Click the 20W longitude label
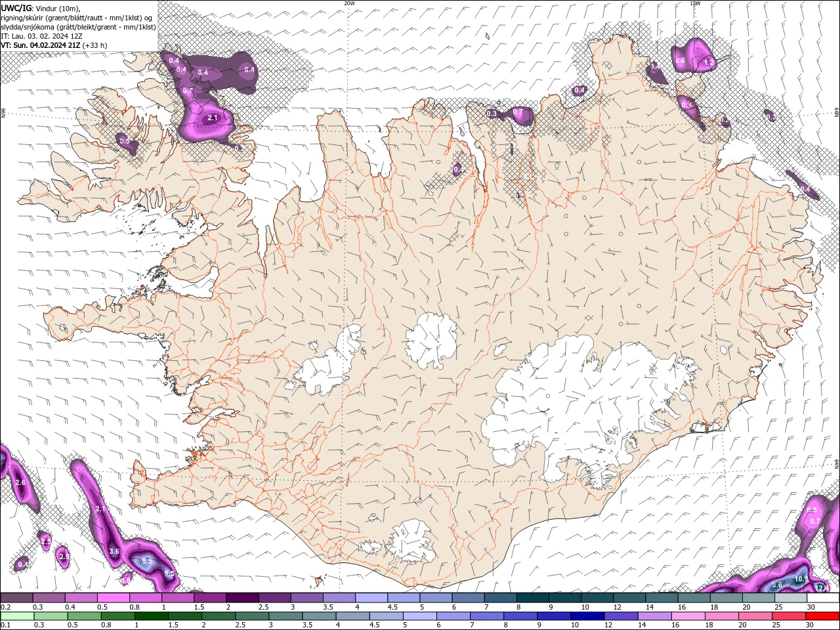 349,3
